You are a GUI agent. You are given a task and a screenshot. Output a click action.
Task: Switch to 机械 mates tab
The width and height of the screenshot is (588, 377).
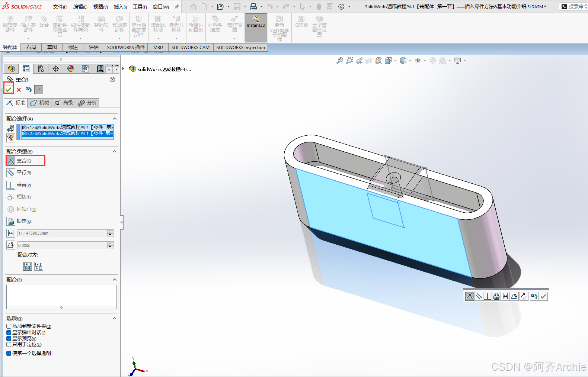click(39, 103)
